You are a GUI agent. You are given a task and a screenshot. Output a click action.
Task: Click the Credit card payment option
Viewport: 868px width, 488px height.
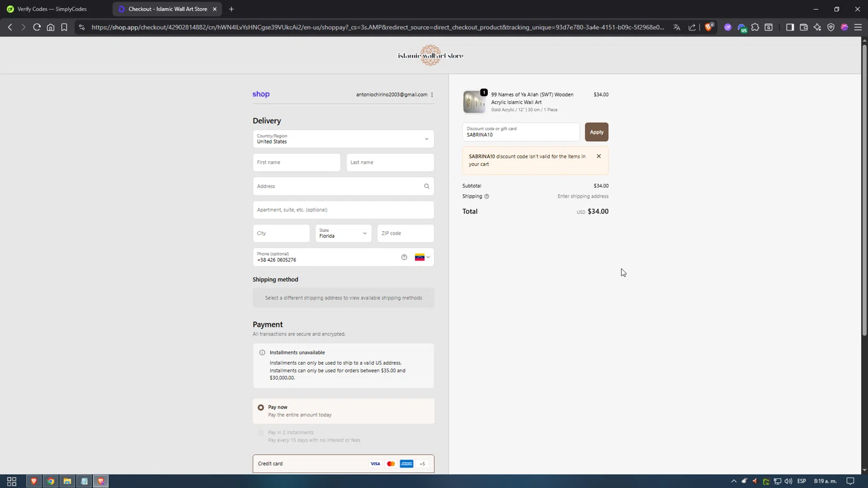click(343, 464)
